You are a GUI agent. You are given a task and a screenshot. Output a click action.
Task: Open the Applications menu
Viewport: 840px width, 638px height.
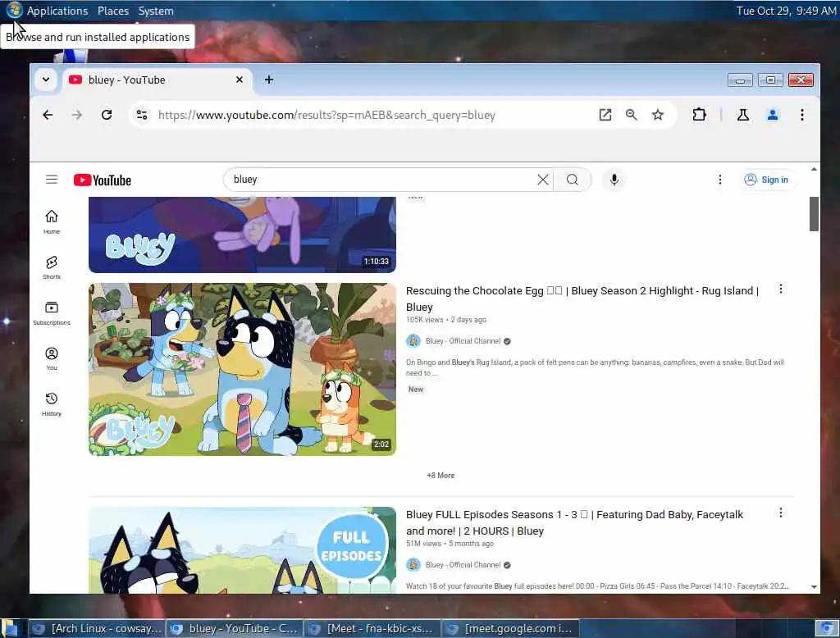(57, 11)
